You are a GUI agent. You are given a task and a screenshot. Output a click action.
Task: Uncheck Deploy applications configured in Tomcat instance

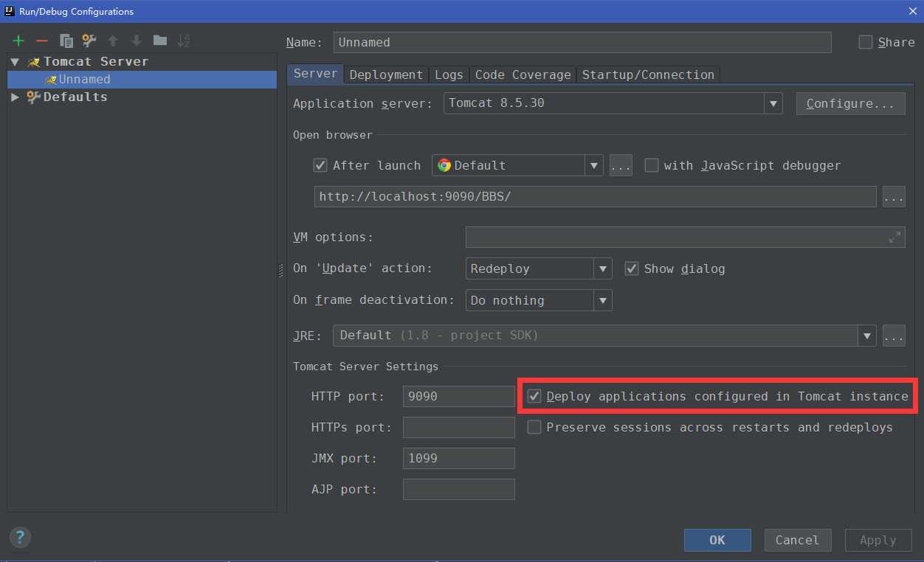pyautogui.click(x=534, y=396)
